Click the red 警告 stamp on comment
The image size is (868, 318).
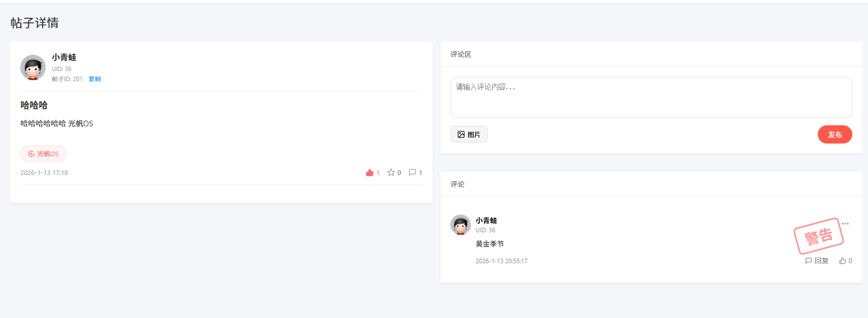click(818, 236)
